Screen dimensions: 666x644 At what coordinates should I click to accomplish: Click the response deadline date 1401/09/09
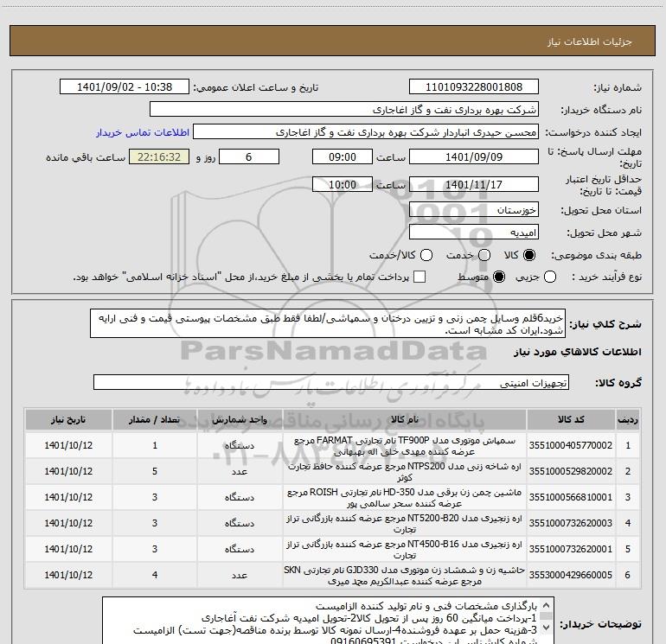[x=474, y=156]
